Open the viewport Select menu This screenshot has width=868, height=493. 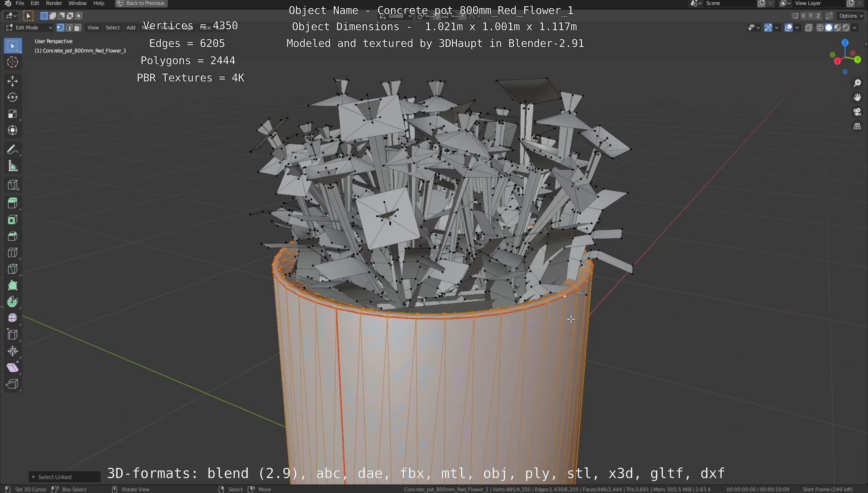pos(112,28)
